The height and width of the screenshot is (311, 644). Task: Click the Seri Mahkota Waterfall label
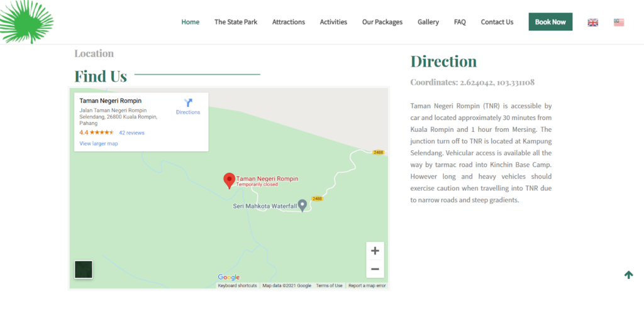[x=265, y=206]
